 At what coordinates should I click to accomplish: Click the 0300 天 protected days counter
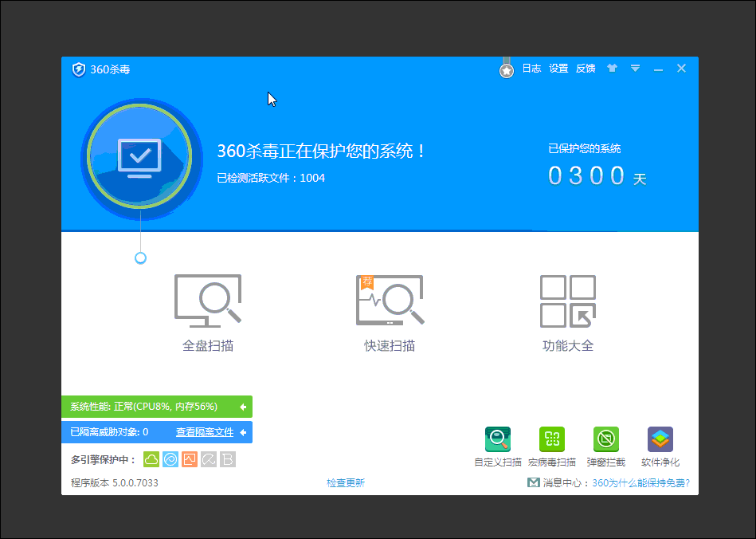[597, 175]
